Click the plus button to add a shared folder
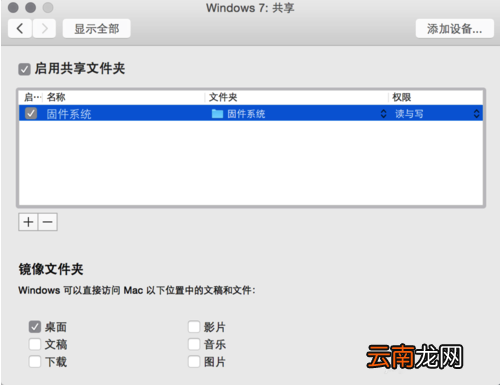The image size is (500, 385). [28, 222]
